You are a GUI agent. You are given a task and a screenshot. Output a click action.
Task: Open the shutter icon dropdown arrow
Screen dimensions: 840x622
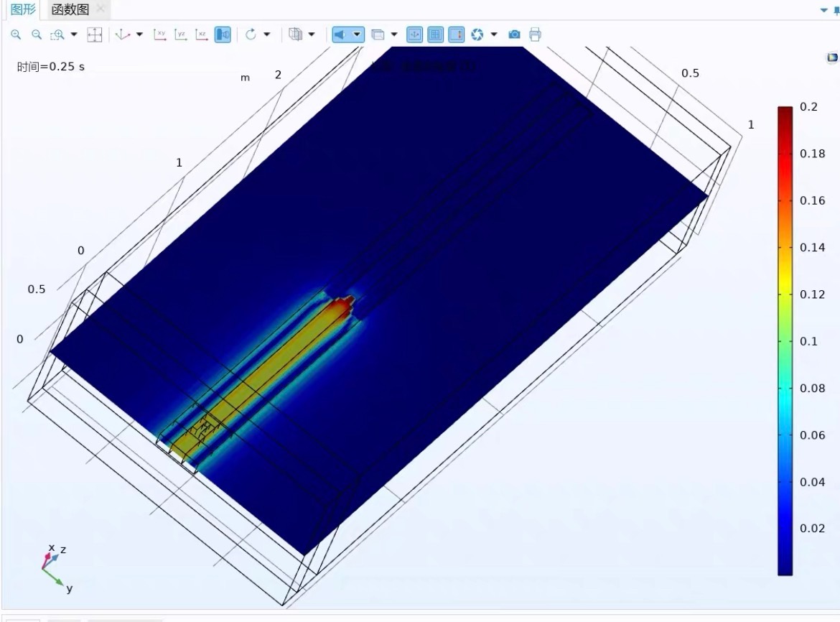(x=494, y=34)
